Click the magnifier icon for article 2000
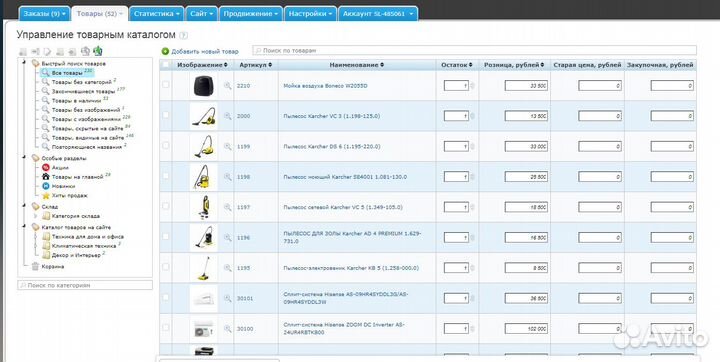Image resolution: width=720 pixels, height=362 pixels. coord(227,116)
